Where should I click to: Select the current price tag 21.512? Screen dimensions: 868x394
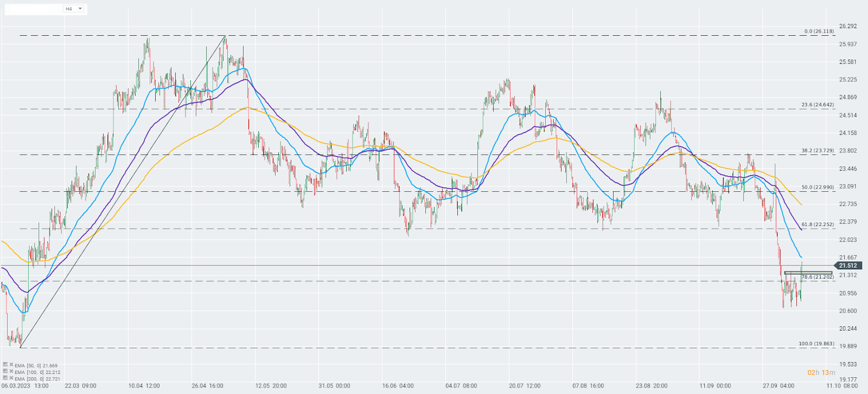point(848,266)
